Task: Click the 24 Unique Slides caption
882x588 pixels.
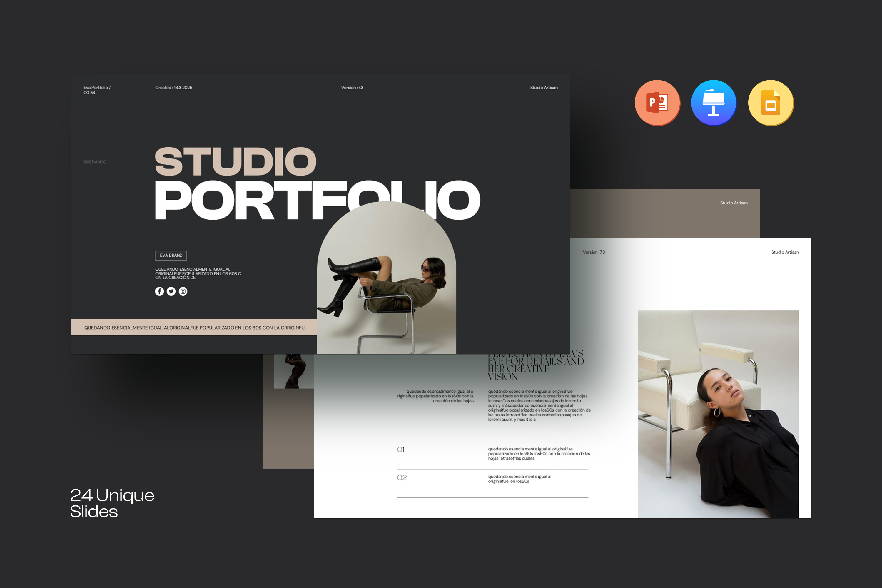Action: (x=112, y=503)
